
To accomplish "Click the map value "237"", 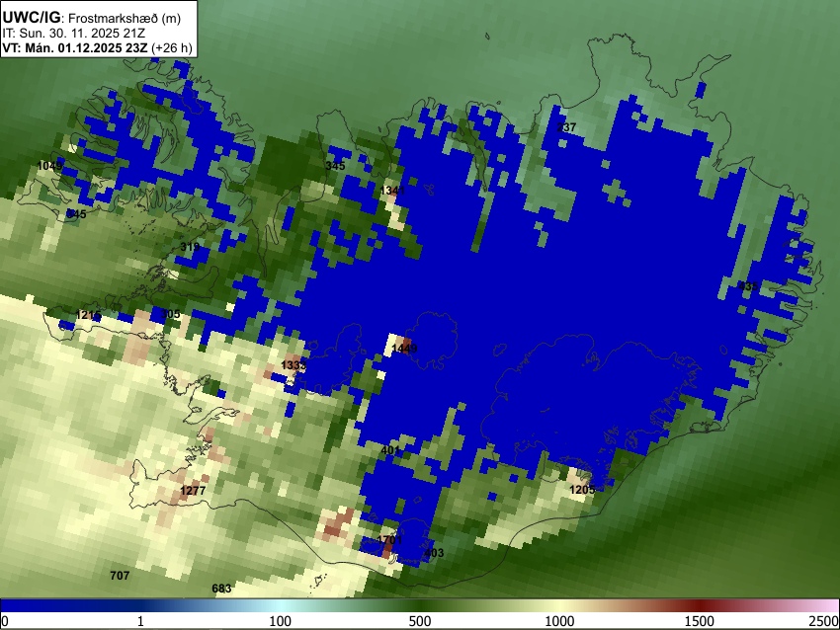I will click(x=566, y=127).
